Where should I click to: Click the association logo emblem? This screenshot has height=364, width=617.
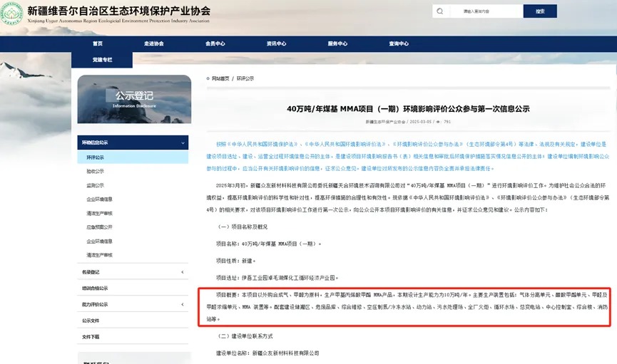tap(13, 13)
